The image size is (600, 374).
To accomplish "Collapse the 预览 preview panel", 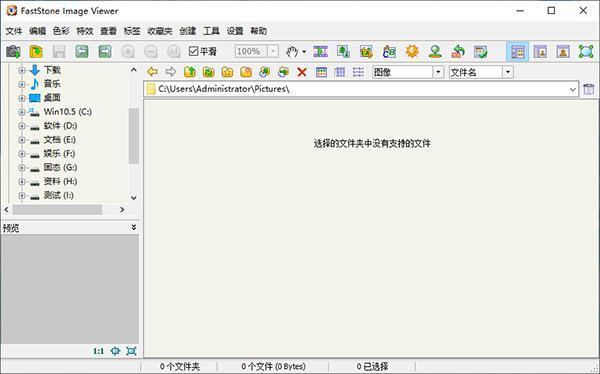I will tap(134, 227).
